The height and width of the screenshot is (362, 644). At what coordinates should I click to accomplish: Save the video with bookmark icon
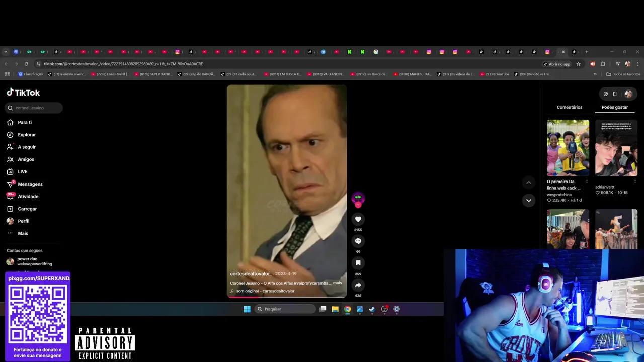[x=358, y=263]
